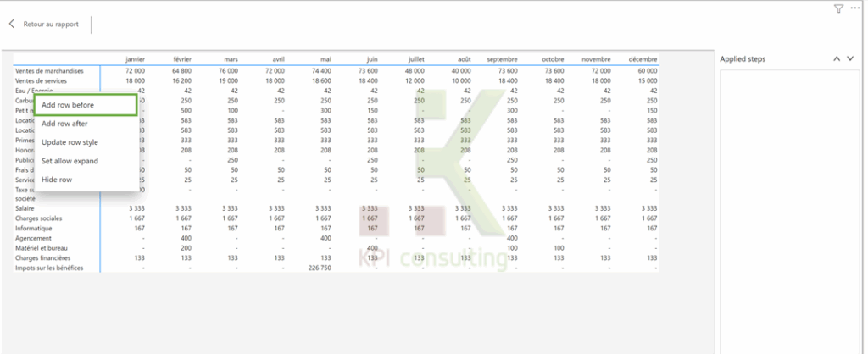The width and height of the screenshot is (868, 354).
Task: Select the 'Ventes de marchandises' row label
Action: point(50,70)
